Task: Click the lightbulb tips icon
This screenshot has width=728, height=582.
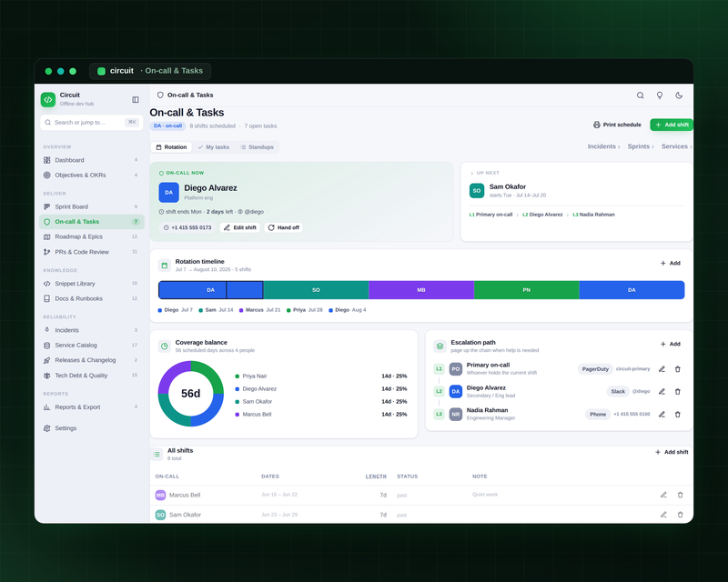Action: click(x=659, y=95)
